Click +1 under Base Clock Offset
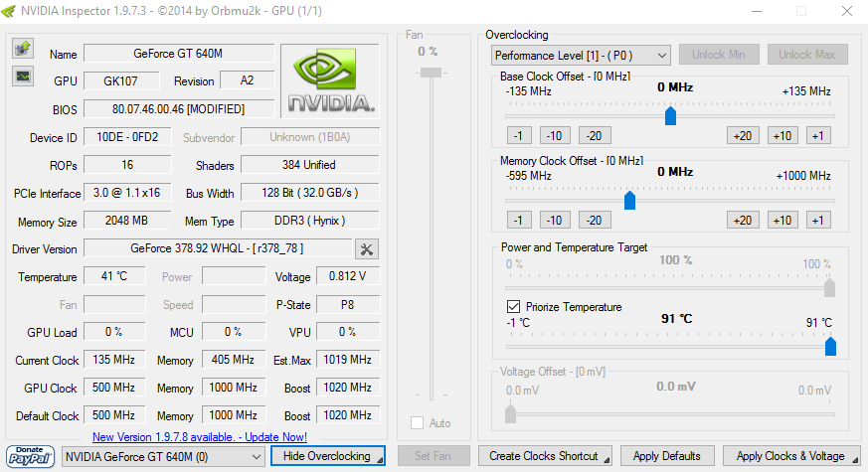The height and width of the screenshot is (472, 868). pos(818,135)
